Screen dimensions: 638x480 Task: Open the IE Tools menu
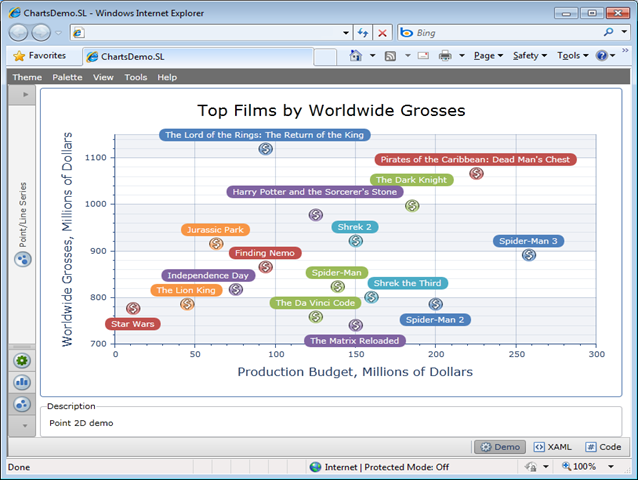pyautogui.click(x=573, y=56)
